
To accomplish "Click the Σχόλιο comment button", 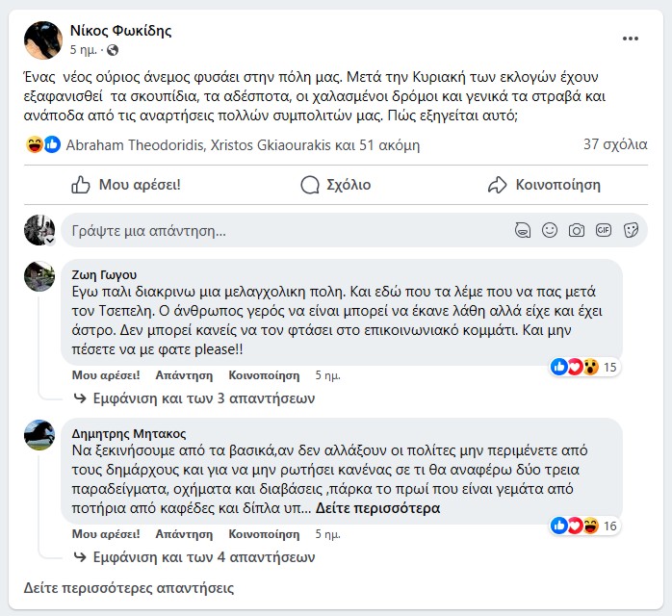I will coord(335,185).
